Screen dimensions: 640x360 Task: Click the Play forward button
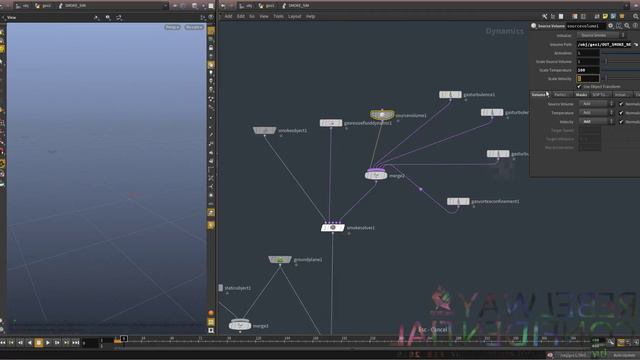48,343
